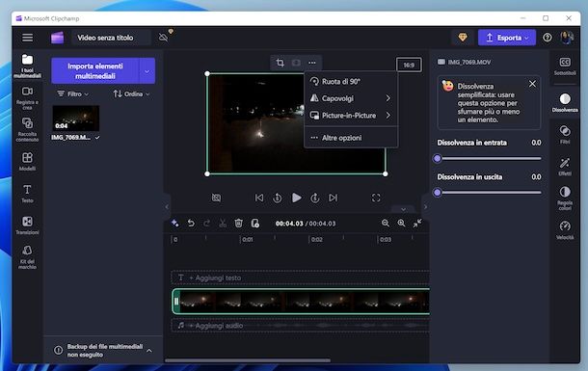Select the crop tool above preview
The height and width of the screenshot is (371, 588).
280,63
